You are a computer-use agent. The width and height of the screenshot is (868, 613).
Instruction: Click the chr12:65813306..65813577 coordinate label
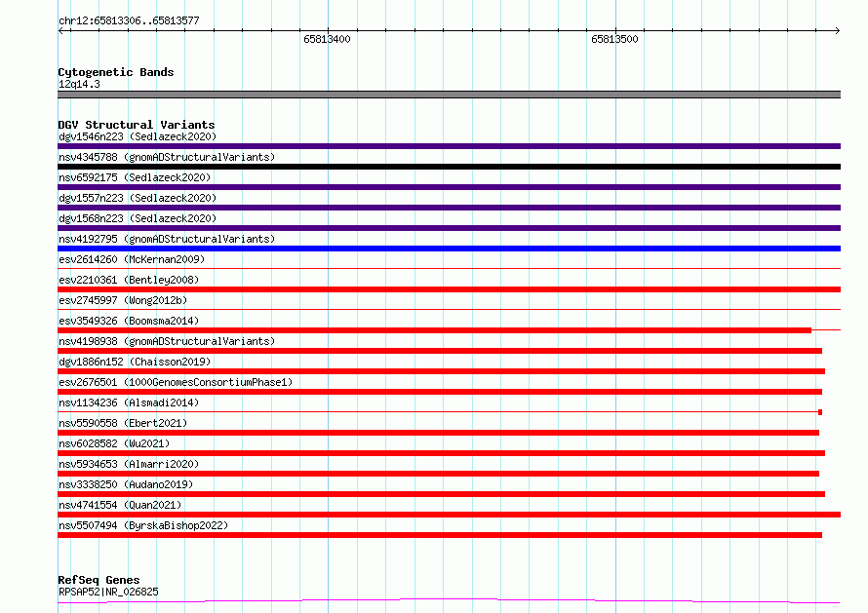[129, 20]
